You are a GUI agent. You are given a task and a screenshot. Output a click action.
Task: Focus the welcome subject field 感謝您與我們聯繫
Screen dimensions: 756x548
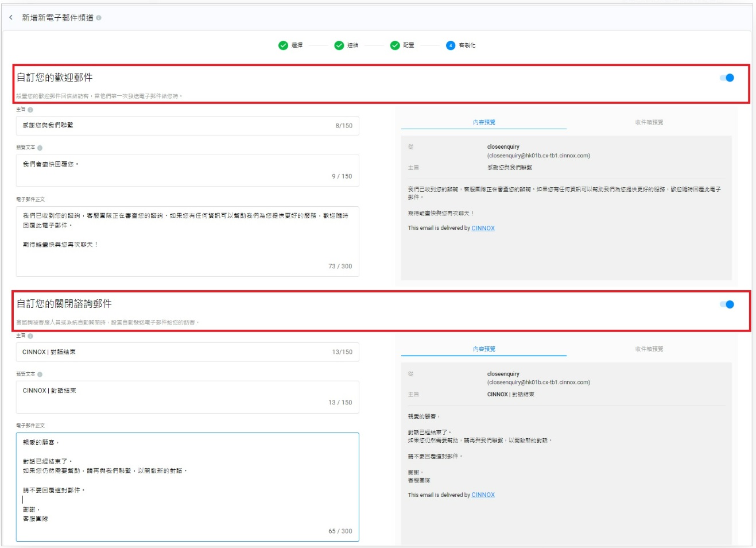click(x=188, y=126)
